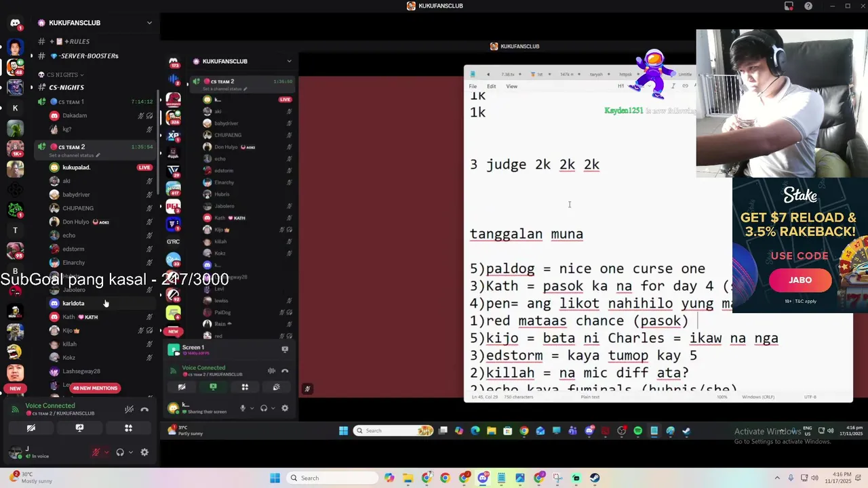Open headphones options arrow in streamed Discord

click(x=273, y=408)
